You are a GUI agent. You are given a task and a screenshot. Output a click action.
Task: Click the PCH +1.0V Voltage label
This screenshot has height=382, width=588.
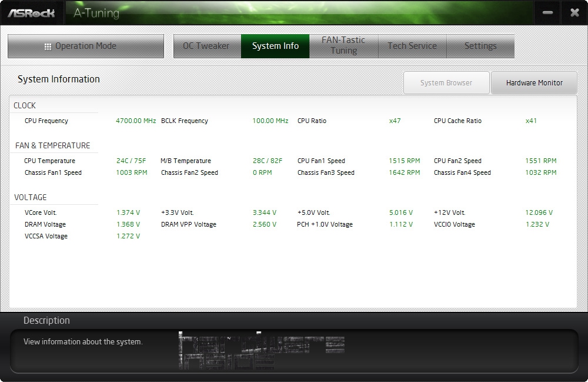pos(325,224)
